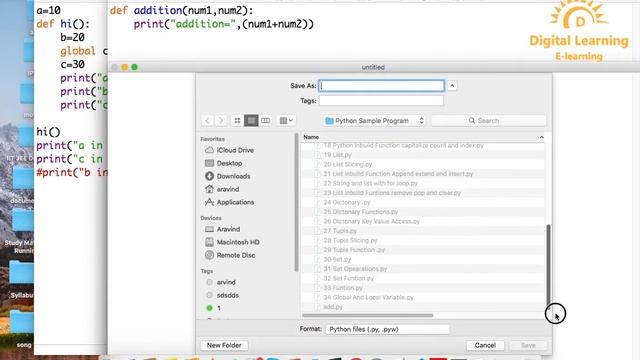Select the green tag named 1
Viewport: 640px width, 360px height.
tap(214, 308)
